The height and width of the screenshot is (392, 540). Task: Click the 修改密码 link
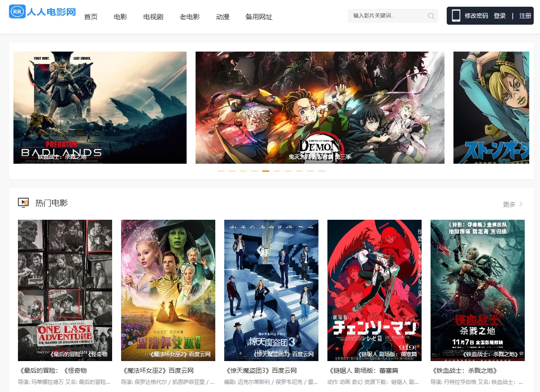[x=476, y=16]
